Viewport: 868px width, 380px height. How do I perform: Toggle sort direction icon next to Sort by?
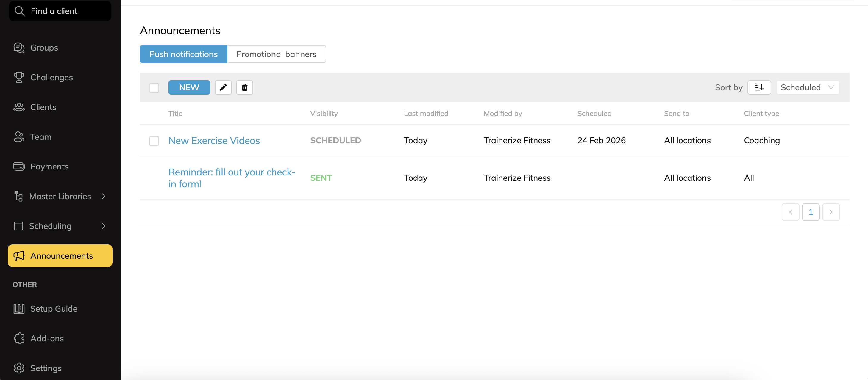(759, 87)
